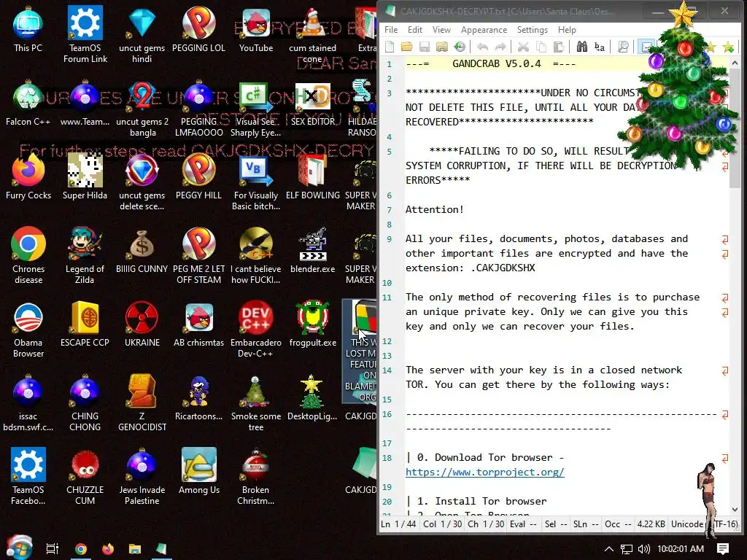Click the 'Ch 1 / 30' status entry
This screenshot has width=747, height=560.
point(486,524)
